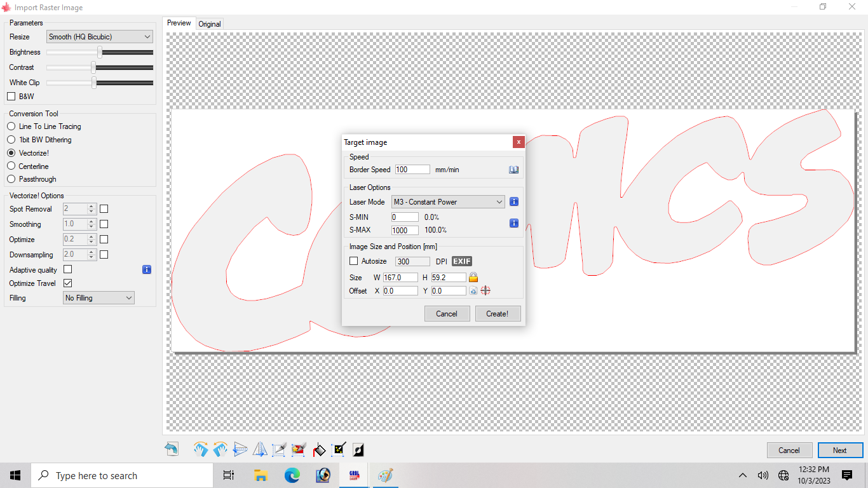Enable the Optimize checkbox
The image size is (868, 488).
tap(104, 239)
